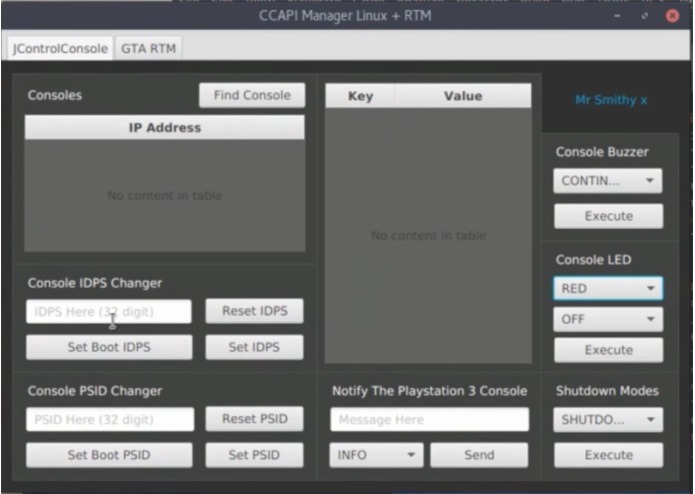Click the Reset PSID button
This screenshot has width=695, height=494.
(x=254, y=419)
